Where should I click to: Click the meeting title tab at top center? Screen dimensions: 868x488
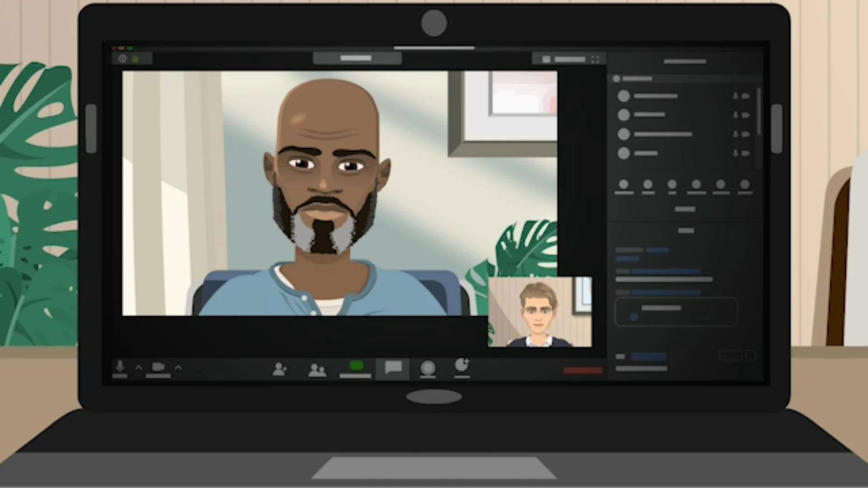(357, 58)
